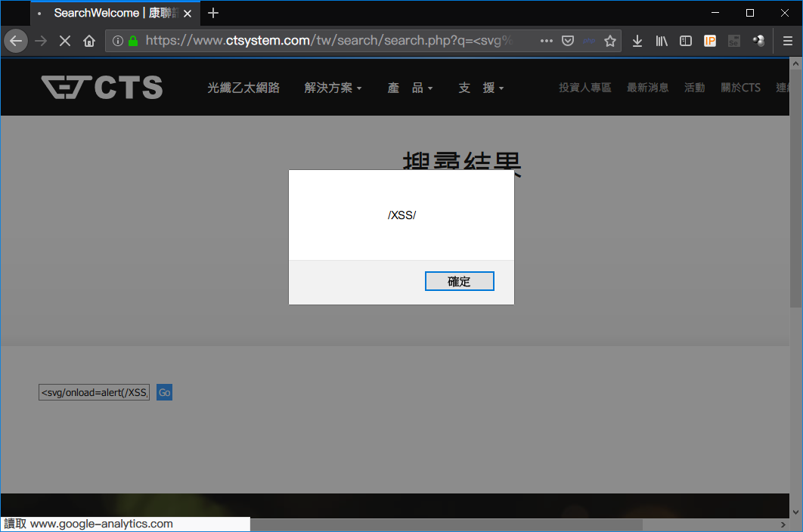This screenshot has height=532, width=803.
Task: Open a new tab with plus button
Action: tap(213, 14)
